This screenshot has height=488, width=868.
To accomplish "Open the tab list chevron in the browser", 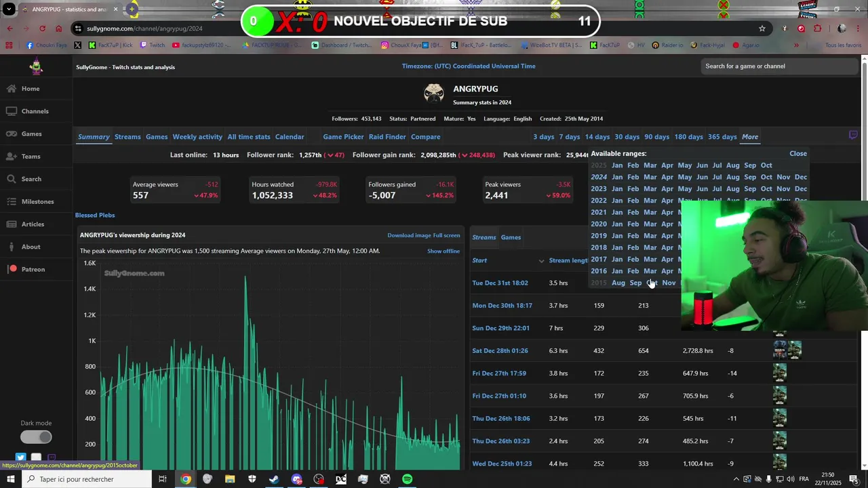I will (9, 9).
